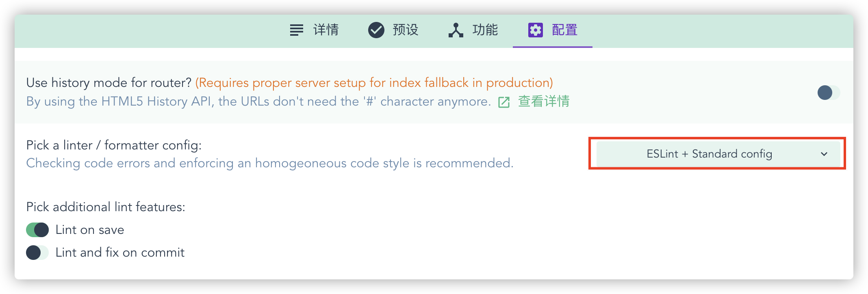This screenshot has height=294, width=868.
Task: Click the branch fork icon beside 功能
Action: click(x=456, y=30)
